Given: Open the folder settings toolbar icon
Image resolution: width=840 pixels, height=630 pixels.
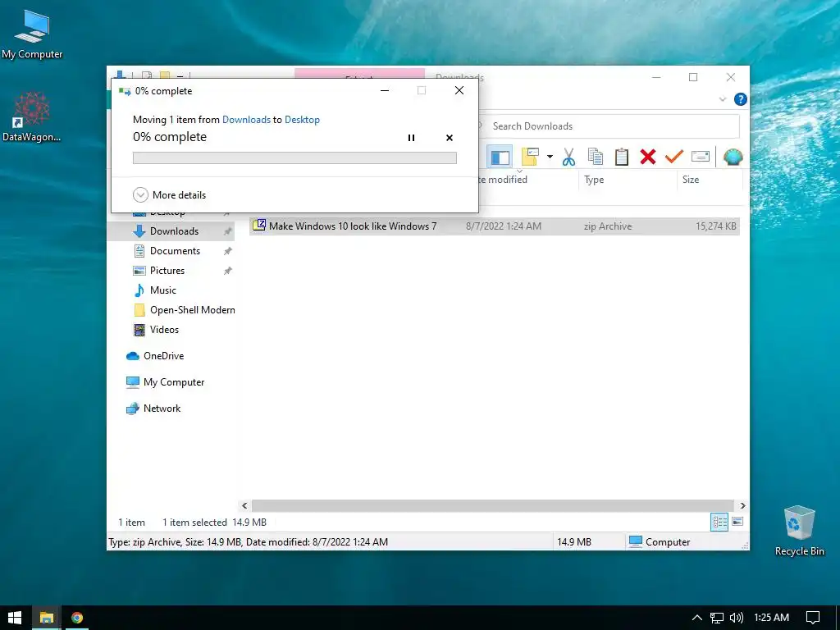Looking at the screenshot, I should pos(530,157).
